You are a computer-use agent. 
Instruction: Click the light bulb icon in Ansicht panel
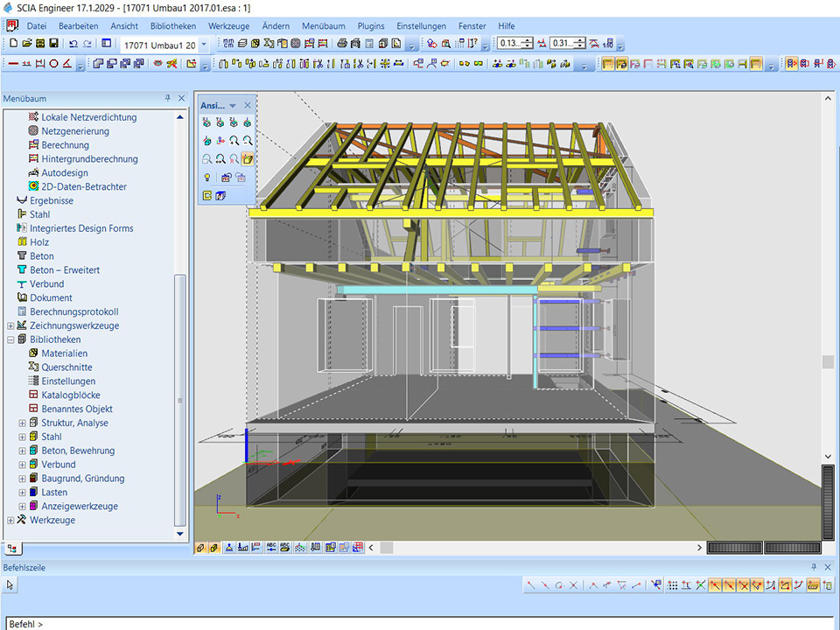click(x=206, y=178)
